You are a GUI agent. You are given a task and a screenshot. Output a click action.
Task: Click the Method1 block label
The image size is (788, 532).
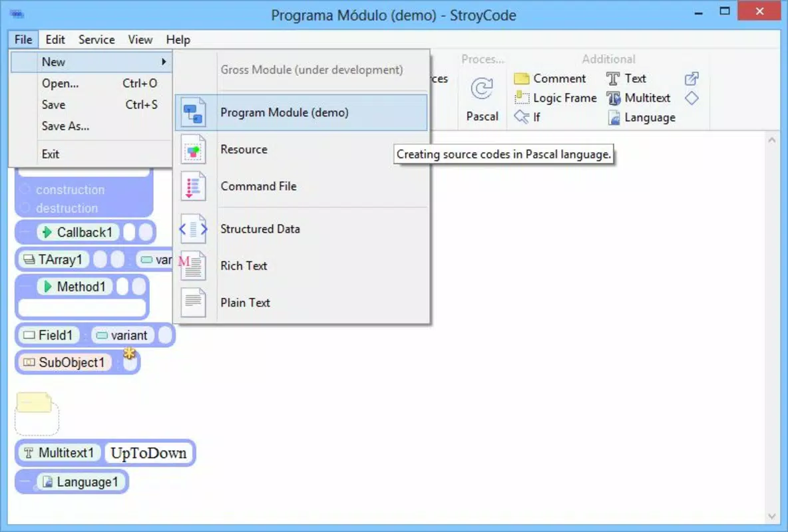point(81,287)
